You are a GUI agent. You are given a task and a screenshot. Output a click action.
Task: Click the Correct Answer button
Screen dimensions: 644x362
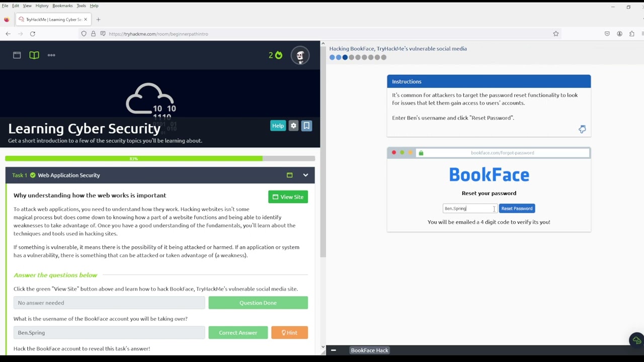click(x=238, y=333)
